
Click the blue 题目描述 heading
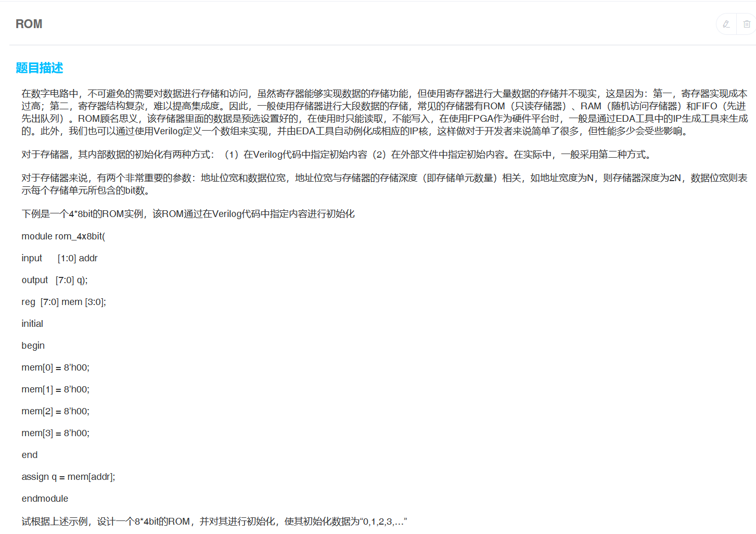40,68
